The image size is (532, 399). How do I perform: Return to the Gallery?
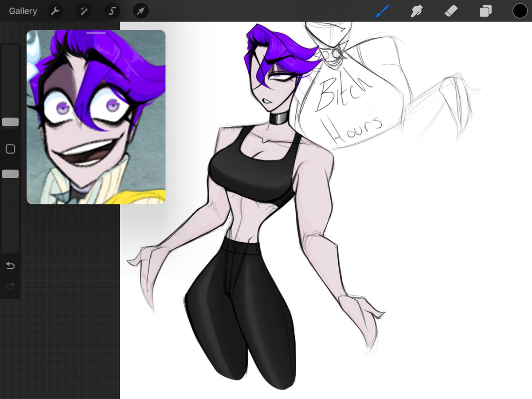tap(23, 11)
